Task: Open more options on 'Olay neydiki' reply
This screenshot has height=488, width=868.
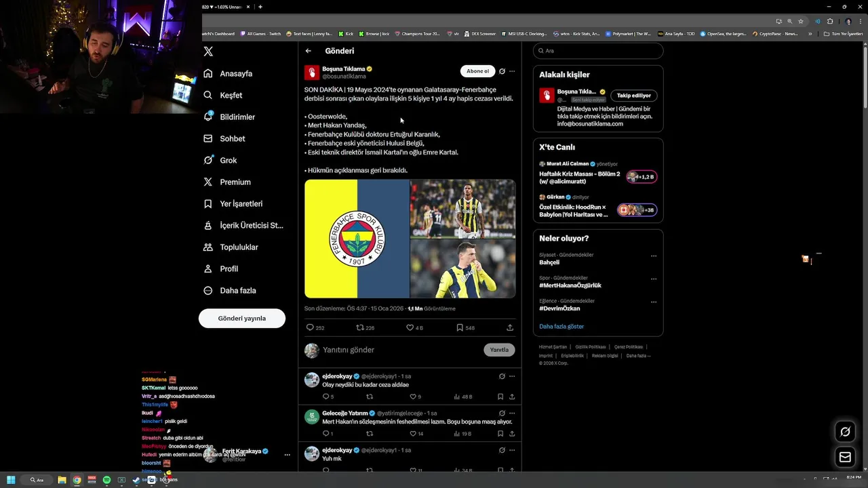Action: coord(512,376)
